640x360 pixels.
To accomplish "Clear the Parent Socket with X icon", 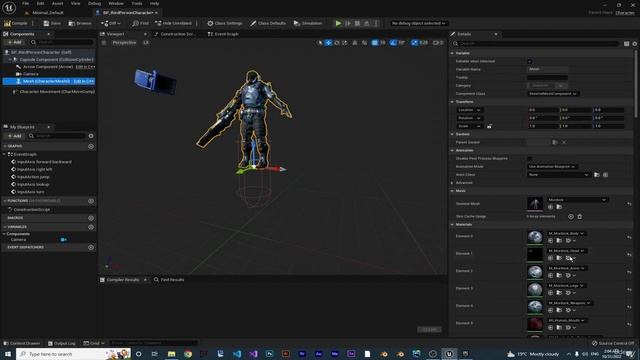I will (x=564, y=142).
